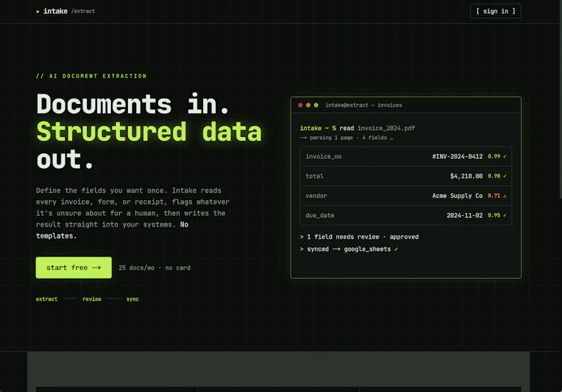This screenshot has width=562, height=392.
Task: Click the start free button
Action: click(74, 268)
